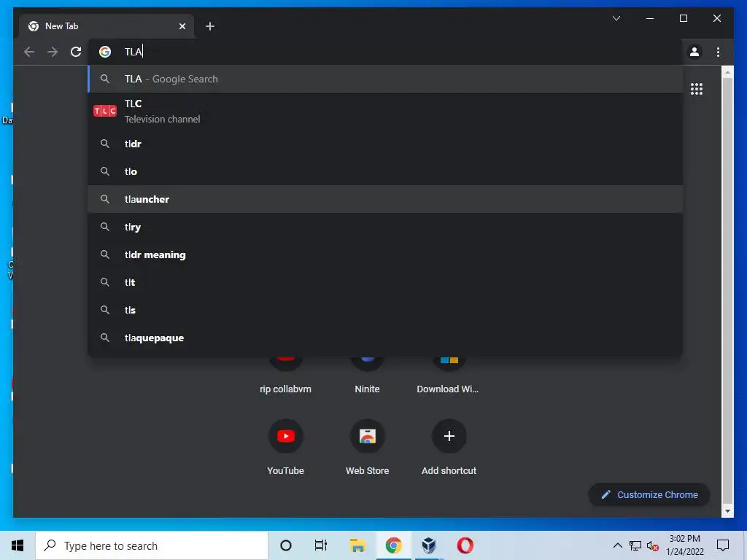Screen dimensions: 747x560
Task: Choose the 'tldr' suggestion
Action: [x=385, y=144]
